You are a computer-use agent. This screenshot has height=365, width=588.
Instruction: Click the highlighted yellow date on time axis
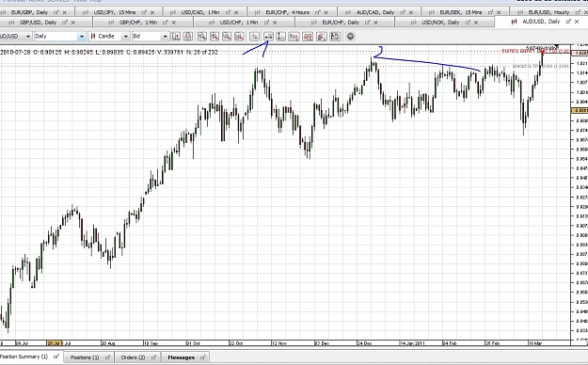click(x=54, y=343)
